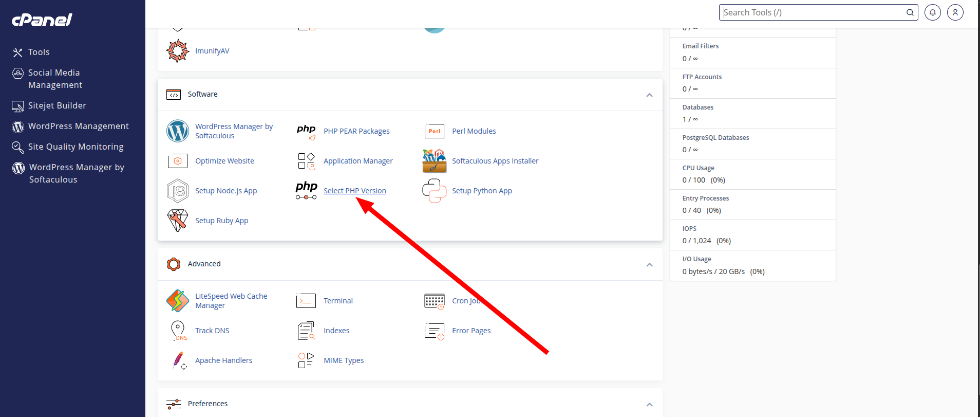This screenshot has height=417, width=980.
Task: Click the Setup Python App icon
Action: [x=435, y=191]
